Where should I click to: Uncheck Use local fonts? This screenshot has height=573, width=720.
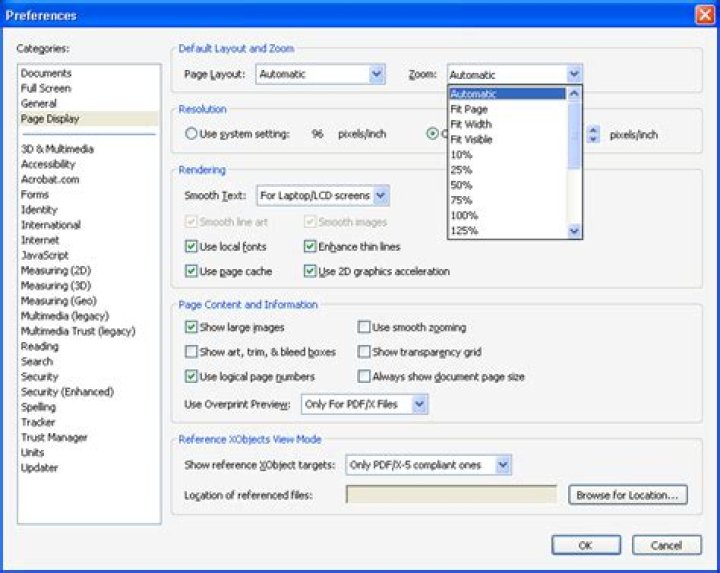191,247
